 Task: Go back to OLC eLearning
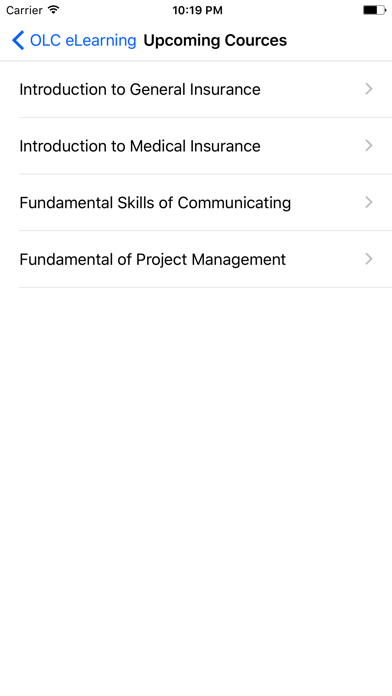(x=74, y=40)
